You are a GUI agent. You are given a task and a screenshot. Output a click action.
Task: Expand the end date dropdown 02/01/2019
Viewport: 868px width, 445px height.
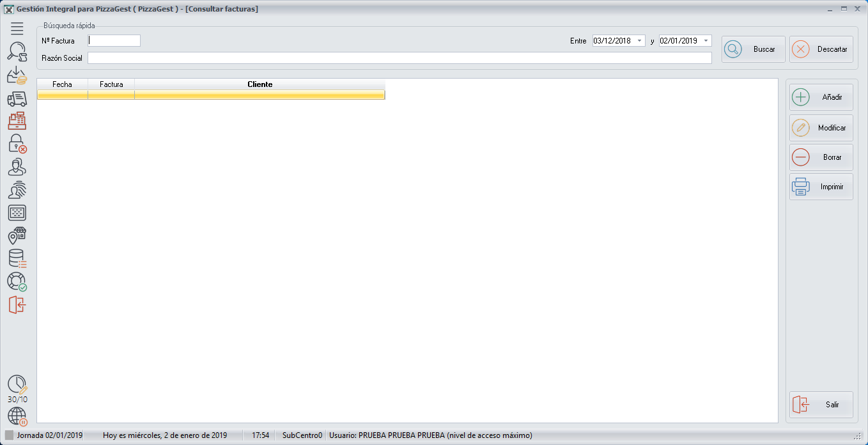706,41
